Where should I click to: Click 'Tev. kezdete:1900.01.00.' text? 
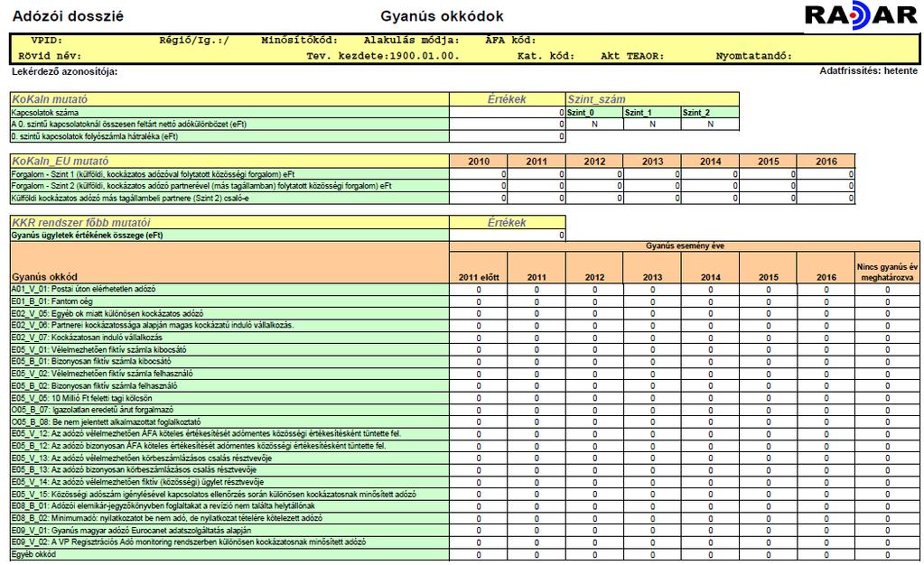[382, 56]
